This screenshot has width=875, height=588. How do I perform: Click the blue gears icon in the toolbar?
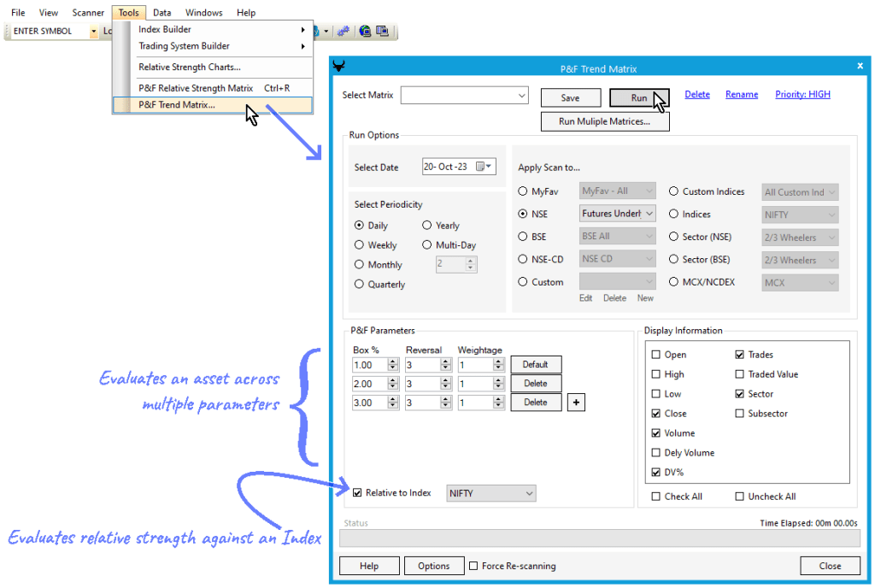click(x=343, y=32)
